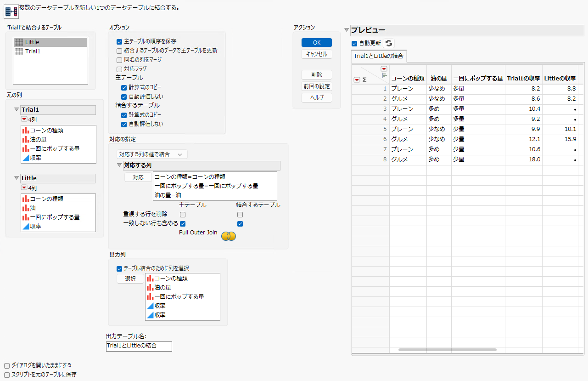Image resolution: width=588 pixels, height=381 pixels.
Task: Click the Trial1の収率 preview column header
Action: [x=523, y=79]
